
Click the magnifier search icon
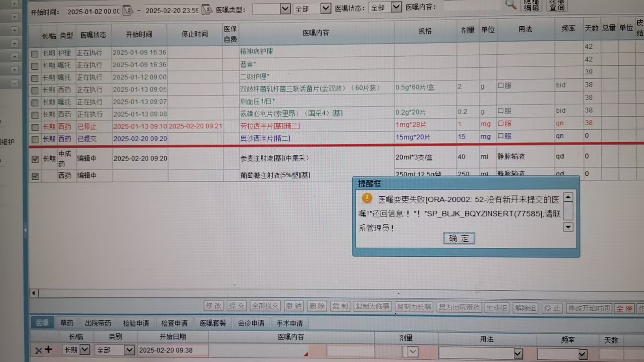point(511,4)
